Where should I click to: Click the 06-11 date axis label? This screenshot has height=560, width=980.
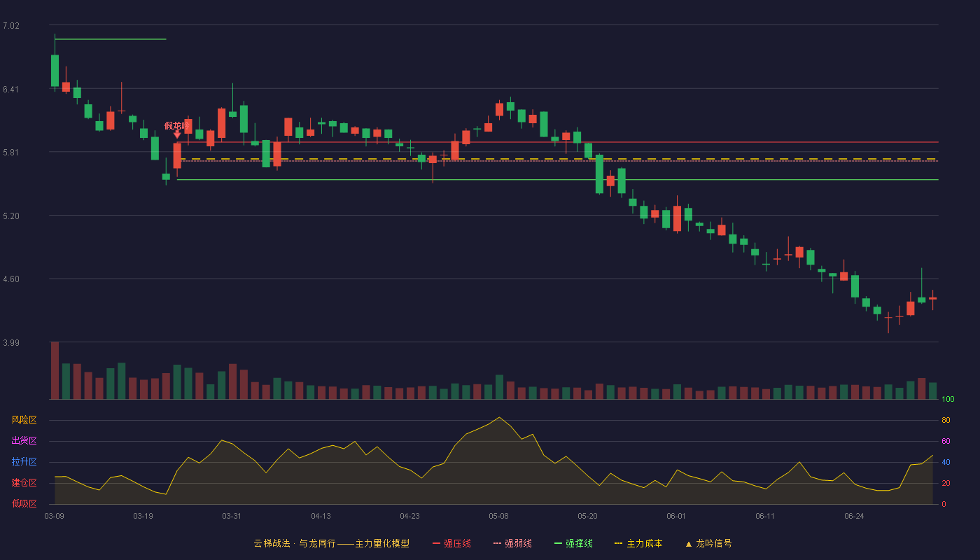765,516
